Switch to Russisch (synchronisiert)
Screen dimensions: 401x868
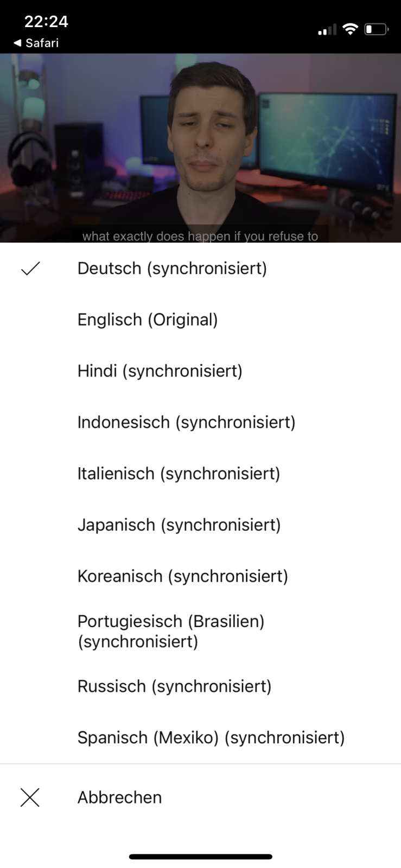coord(200,686)
